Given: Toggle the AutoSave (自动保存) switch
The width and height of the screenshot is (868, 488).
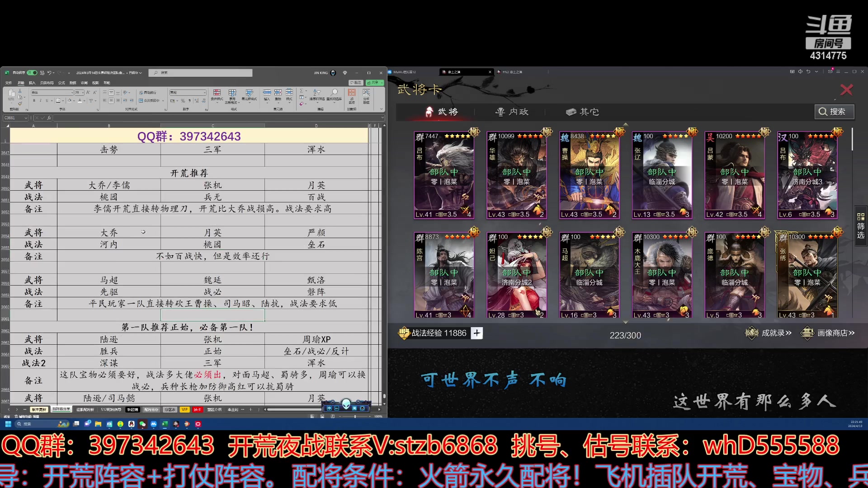Looking at the screenshot, I should point(32,73).
